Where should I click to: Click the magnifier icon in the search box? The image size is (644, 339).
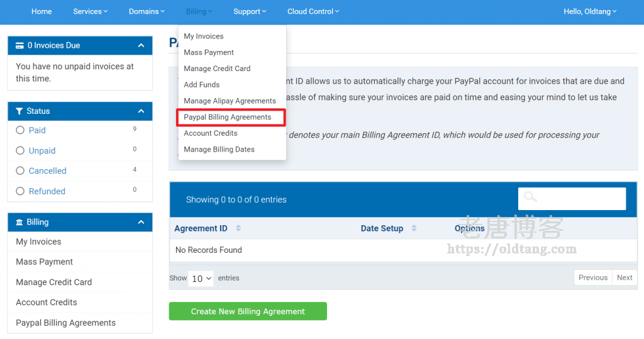pyautogui.click(x=530, y=197)
